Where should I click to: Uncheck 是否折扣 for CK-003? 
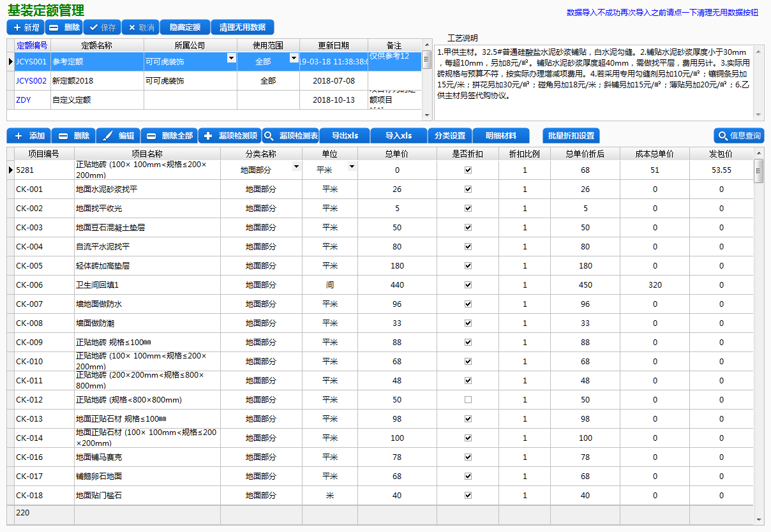click(x=468, y=228)
